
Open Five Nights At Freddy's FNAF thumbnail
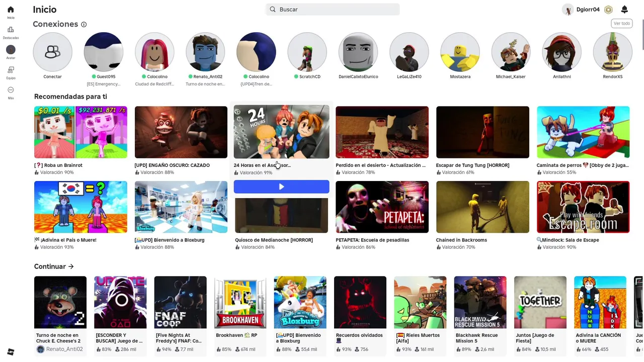[180, 302]
